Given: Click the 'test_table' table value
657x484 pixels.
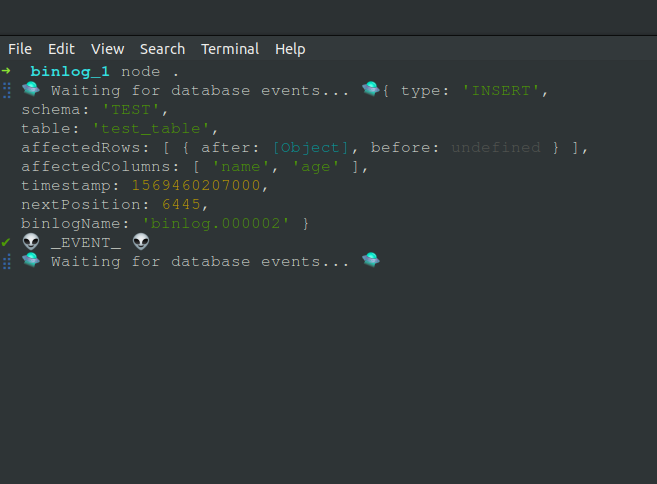Looking at the screenshot, I should point(150,129).
